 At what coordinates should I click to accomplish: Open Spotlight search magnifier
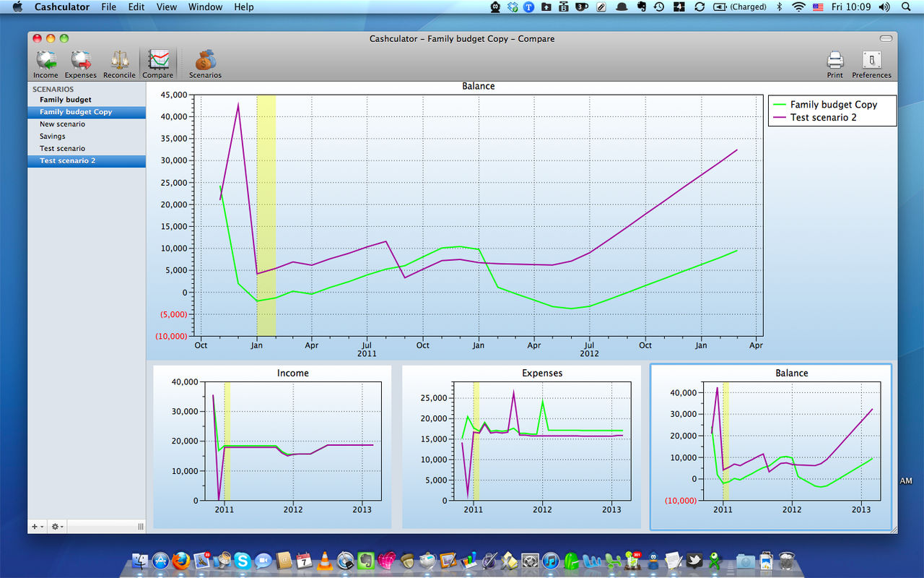907,7
